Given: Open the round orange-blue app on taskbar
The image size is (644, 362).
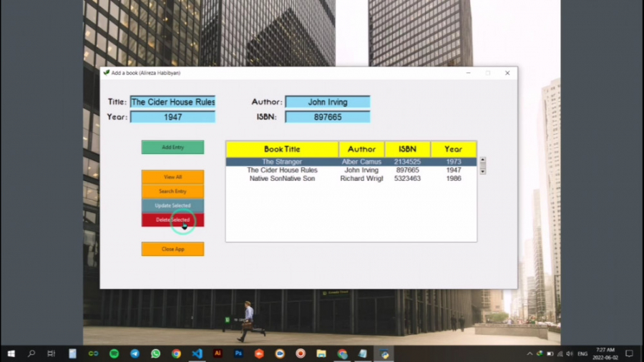Looking at the screenshot, I should pos(280,353).
